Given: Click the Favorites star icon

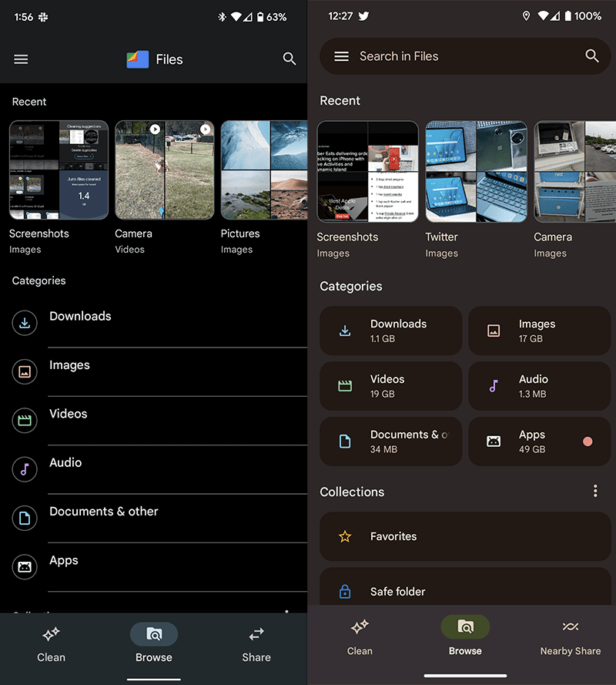Looking at the screenshot, I should pos(345,536).
